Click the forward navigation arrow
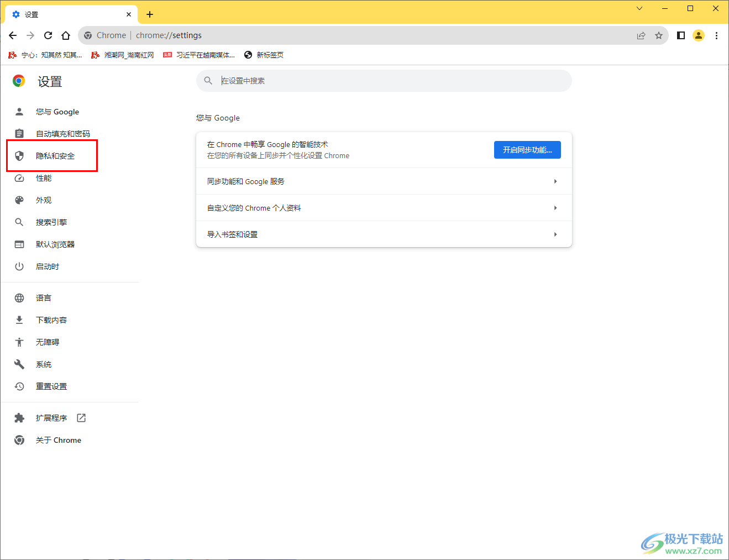The width and height of the screenshot is (729, 560). [x=30, y=35]
